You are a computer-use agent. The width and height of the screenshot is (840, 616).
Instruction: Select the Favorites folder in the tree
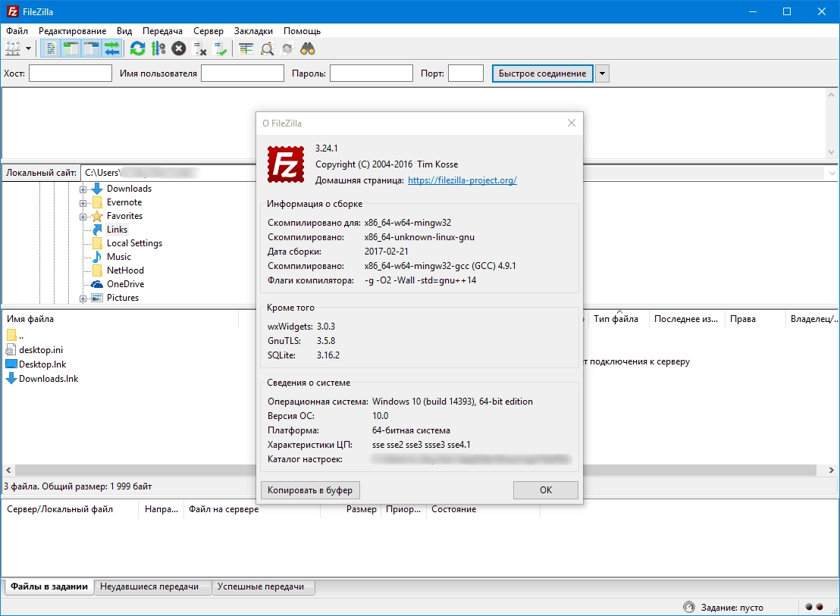125,216
